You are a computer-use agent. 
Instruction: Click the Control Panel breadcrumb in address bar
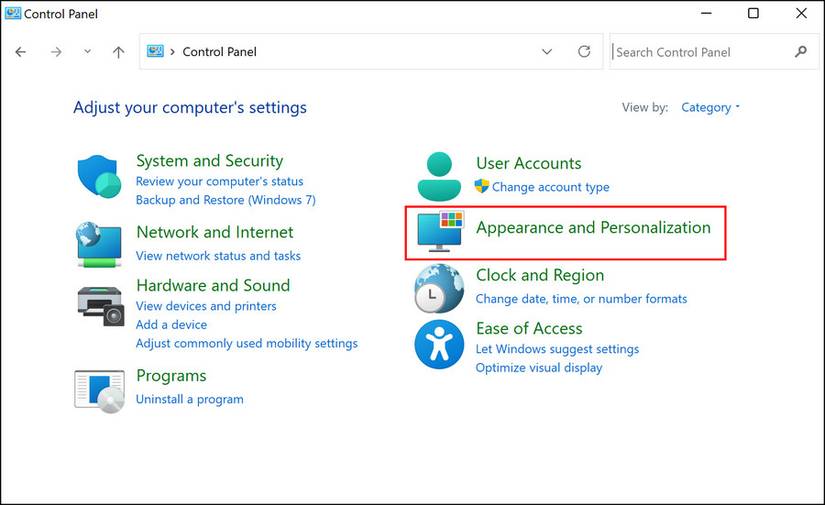pos(219,52)
